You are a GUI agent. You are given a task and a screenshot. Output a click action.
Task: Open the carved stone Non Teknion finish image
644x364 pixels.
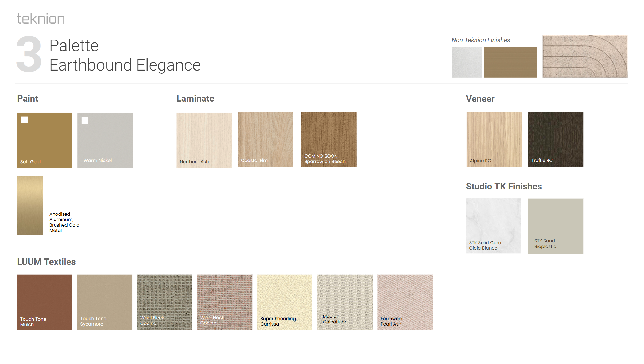click(x=585, y=56)
